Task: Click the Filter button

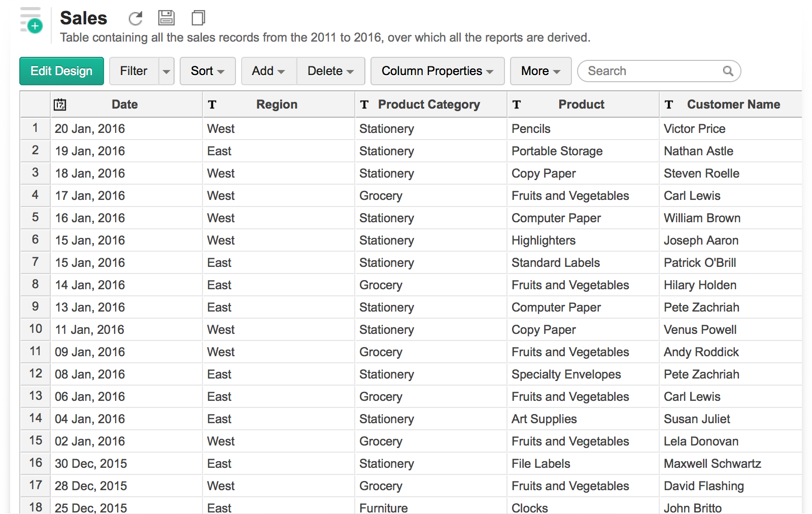Action: coord(134,71)
